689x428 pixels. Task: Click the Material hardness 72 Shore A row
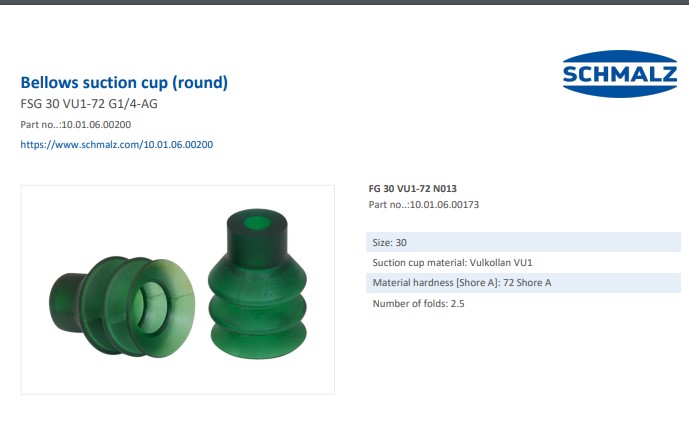point(523,283)
